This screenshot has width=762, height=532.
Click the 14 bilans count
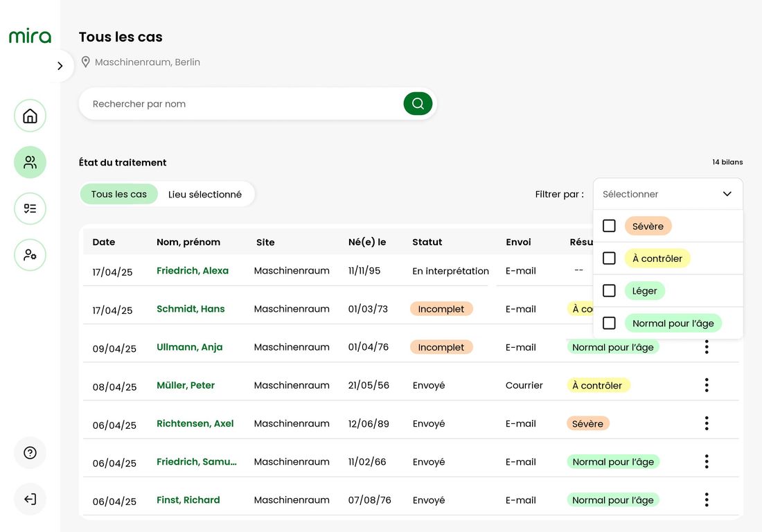click(x=727, y=162)
